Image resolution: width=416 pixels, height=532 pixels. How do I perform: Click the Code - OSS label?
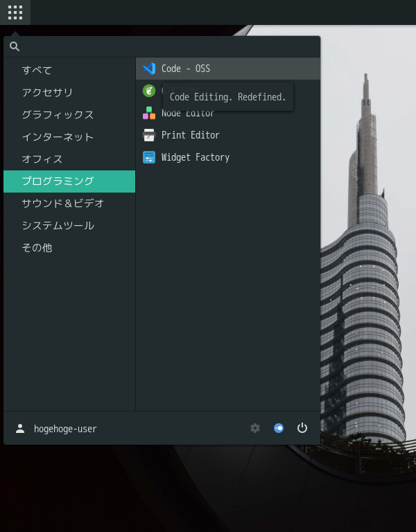point(185,69)
